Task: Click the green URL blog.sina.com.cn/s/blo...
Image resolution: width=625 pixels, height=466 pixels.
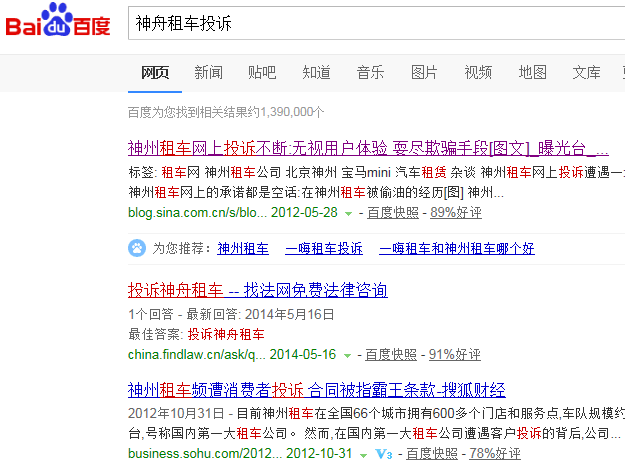Action: (x=197, y=213)
